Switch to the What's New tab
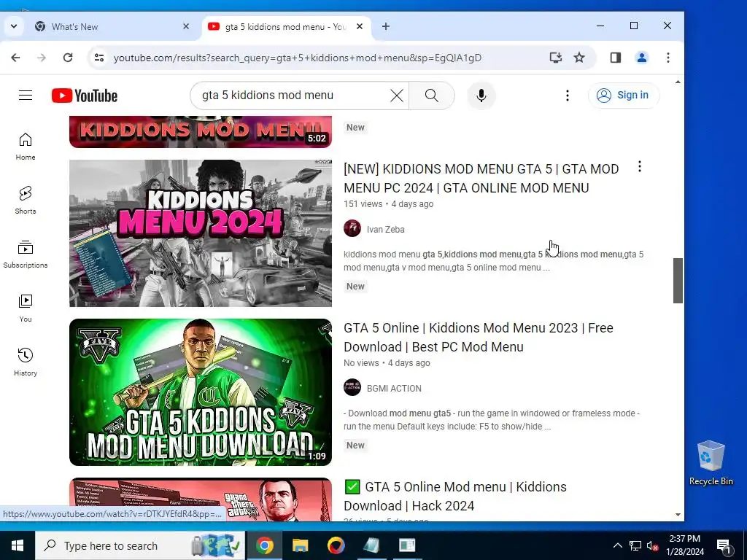 point(113,27)
